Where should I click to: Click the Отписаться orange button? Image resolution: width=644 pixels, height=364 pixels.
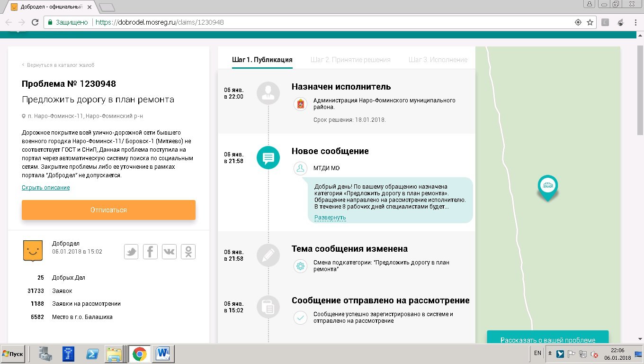[108, 209]
